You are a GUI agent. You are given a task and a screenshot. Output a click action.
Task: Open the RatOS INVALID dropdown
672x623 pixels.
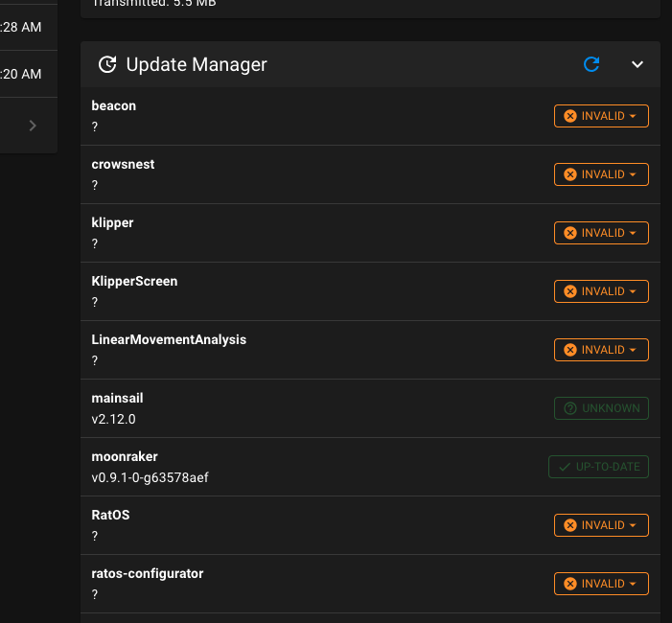coord(601,525)
